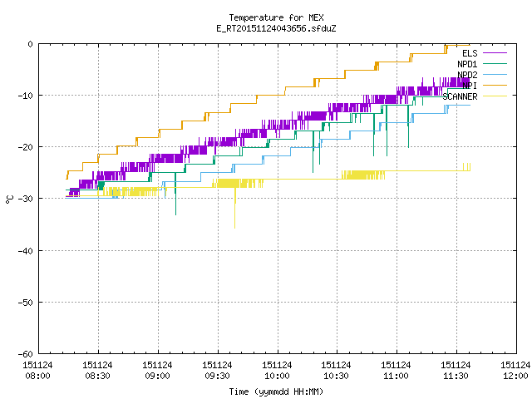Viewport: 532px width, 399px height.
Task: Click the SCANNER legend label
Action: (x=460, y=96)
